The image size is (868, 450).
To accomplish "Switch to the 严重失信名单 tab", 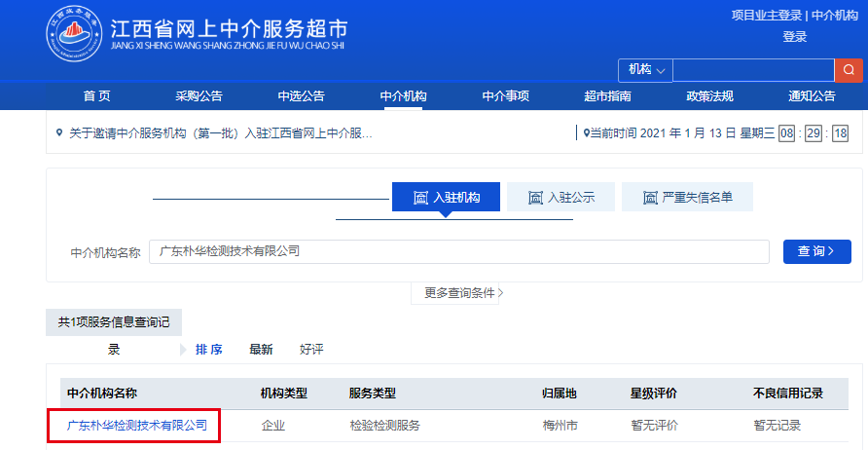I will [687, 198].
